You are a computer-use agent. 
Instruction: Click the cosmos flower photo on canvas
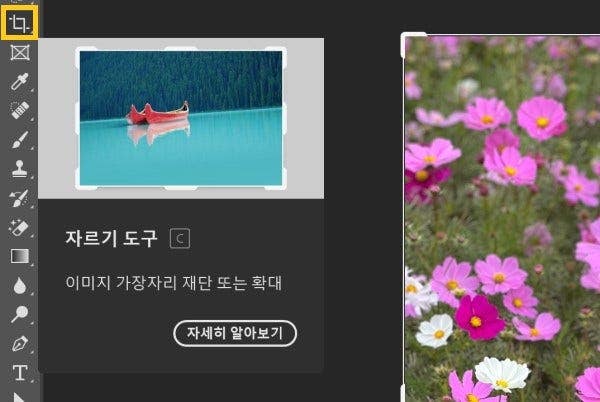click(502, 218)
